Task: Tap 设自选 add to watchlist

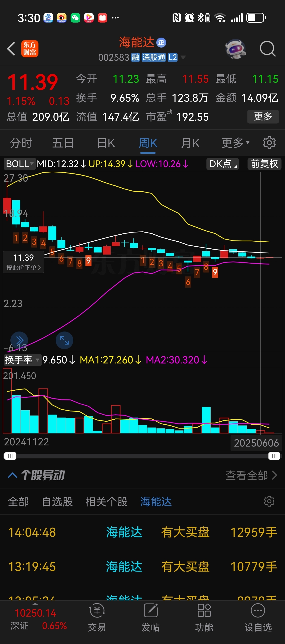Action: pos(258,617)
